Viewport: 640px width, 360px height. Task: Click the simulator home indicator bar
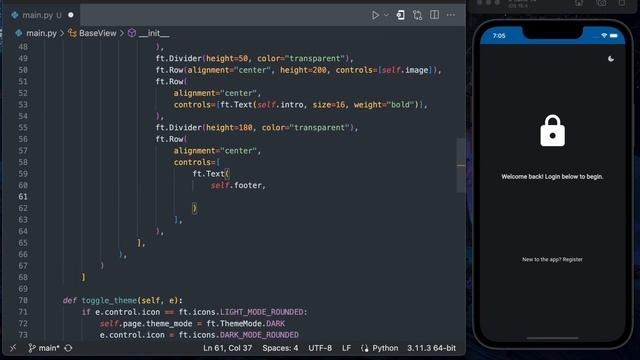pyautogui.click(x=552, y=338)
